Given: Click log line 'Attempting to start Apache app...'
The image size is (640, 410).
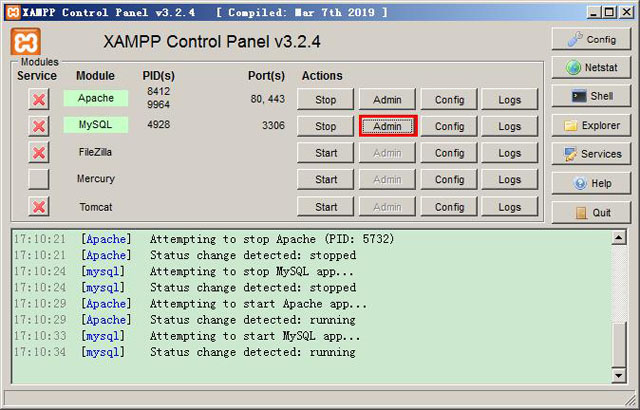Looking at the screenshot, I should click(258, 304).
